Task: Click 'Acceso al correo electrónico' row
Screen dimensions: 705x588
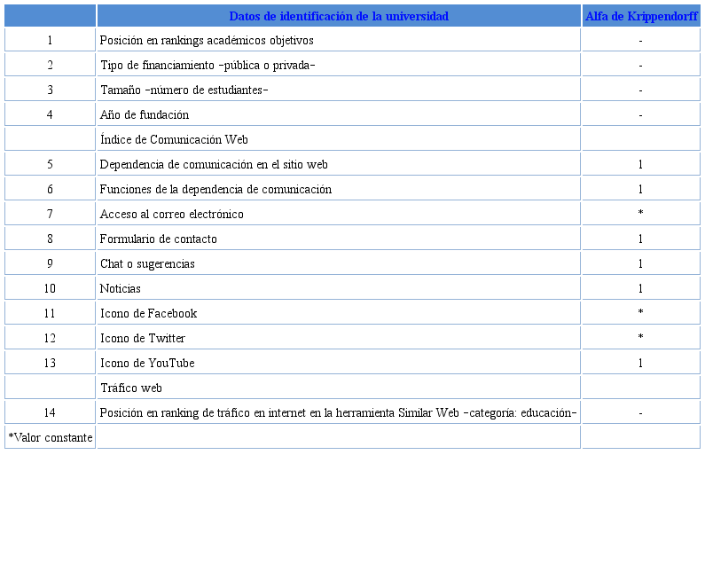Action: 171,215
